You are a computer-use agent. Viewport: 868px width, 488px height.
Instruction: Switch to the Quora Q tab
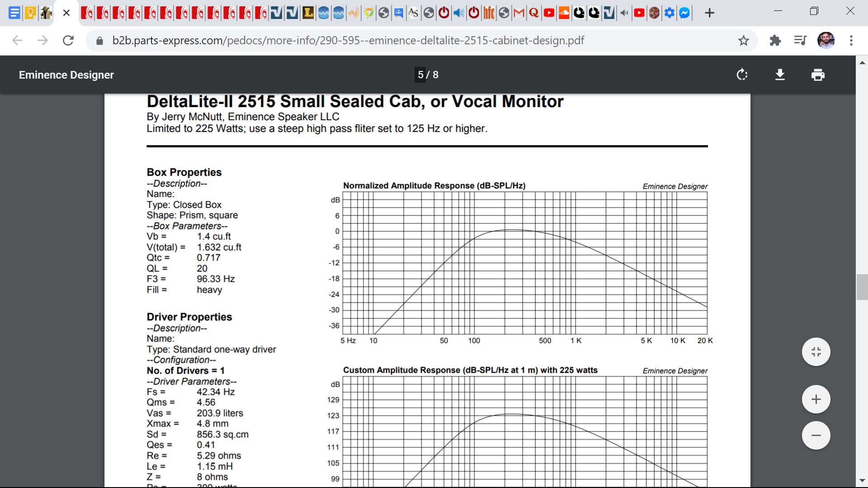[x=534, y=13]
